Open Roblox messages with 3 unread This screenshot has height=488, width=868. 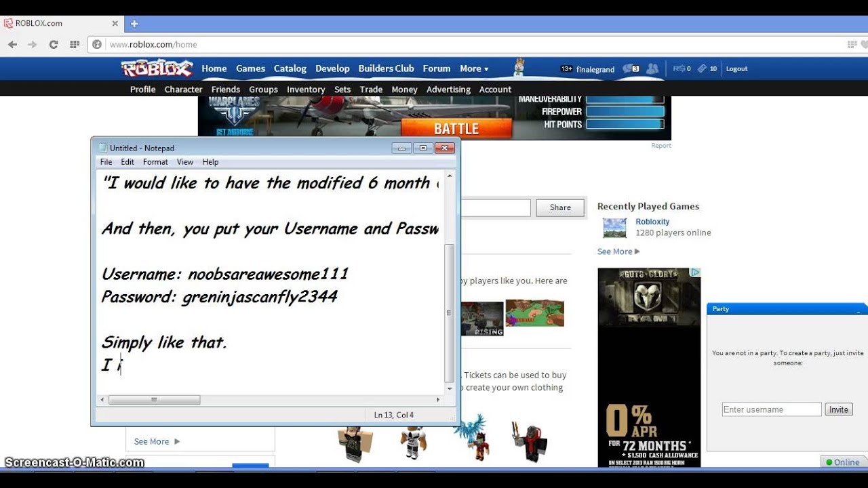631,68
